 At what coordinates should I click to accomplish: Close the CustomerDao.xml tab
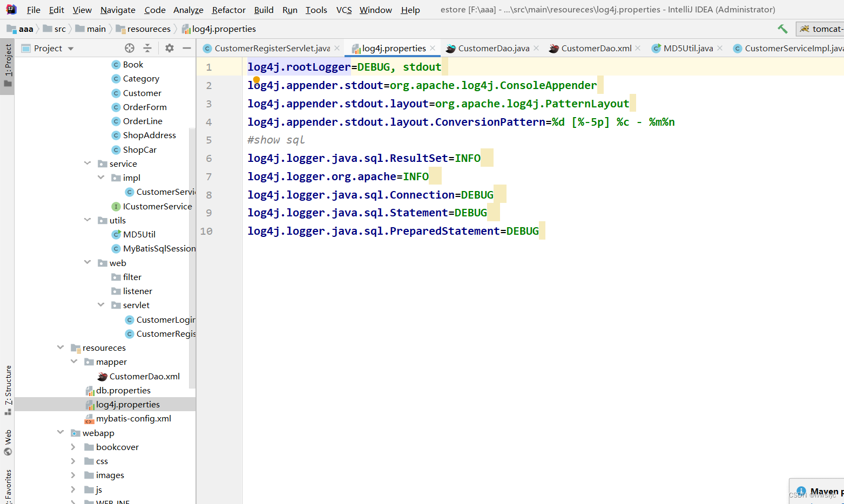(638, 48)
